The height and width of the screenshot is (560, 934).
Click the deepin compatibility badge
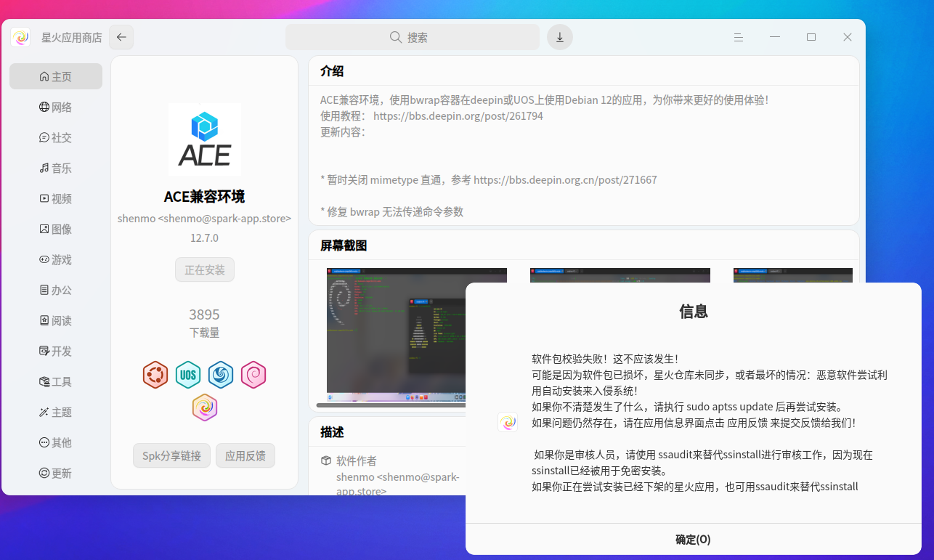[221, 375]
